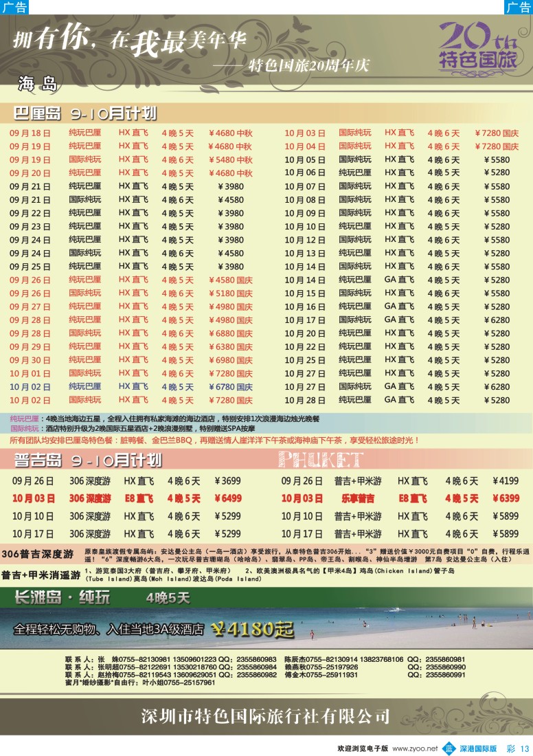Viewport: 533px width, 756px height.
Task: Click the heading 巴厘岛 9-10月计划
Action: pos(84,114)
